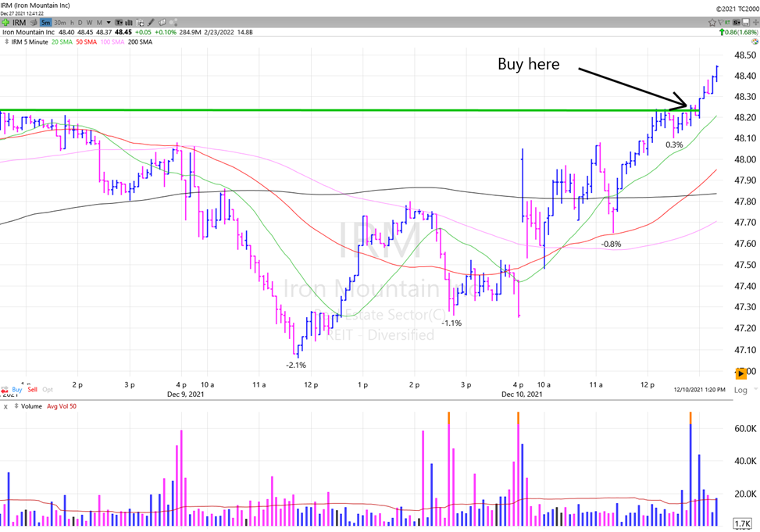760x532 pixels.
Task: Click the 'IRM 5 Minute' plot label
Action: 30,42
